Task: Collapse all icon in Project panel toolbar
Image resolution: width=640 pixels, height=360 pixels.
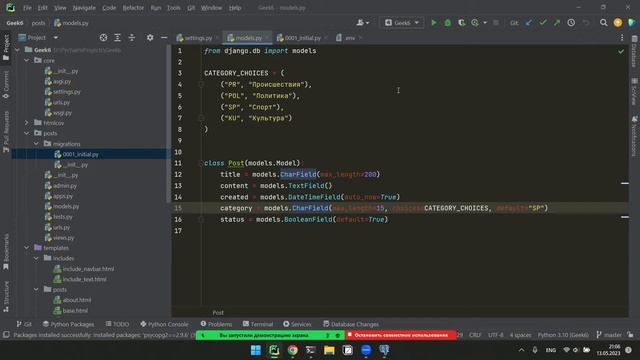Action: click(131, 38)
